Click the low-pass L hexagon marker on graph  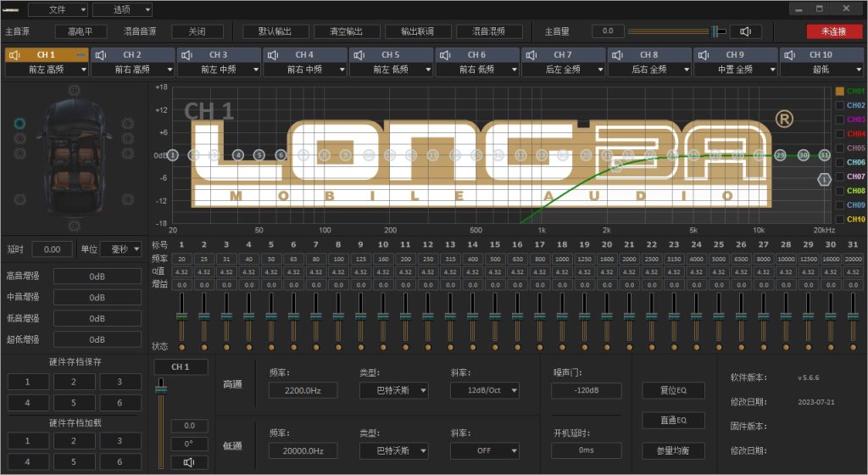[824, 180]
